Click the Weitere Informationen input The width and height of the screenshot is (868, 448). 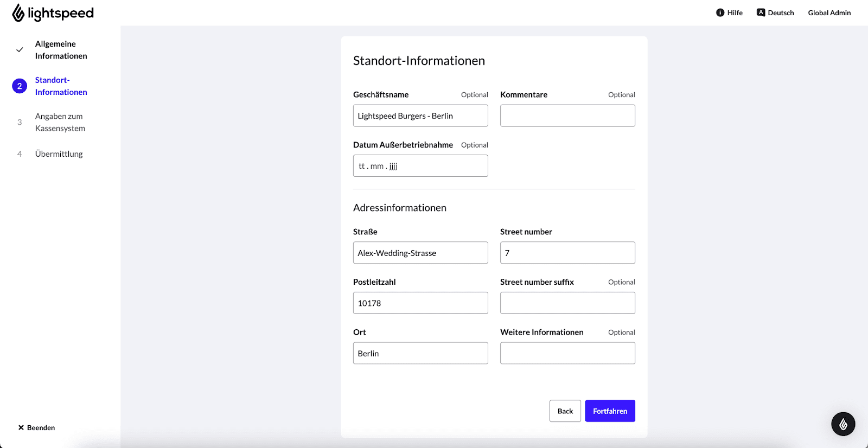click(x=567, y=353)
